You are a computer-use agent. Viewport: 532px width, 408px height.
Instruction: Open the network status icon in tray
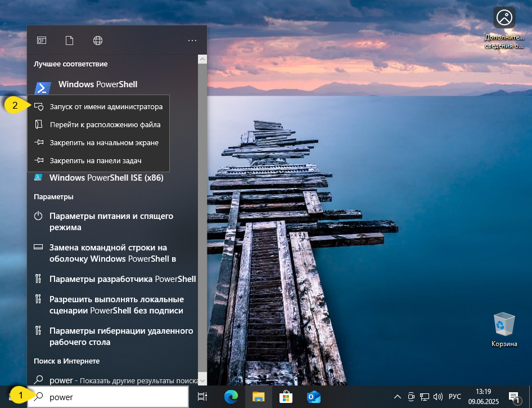423,396
